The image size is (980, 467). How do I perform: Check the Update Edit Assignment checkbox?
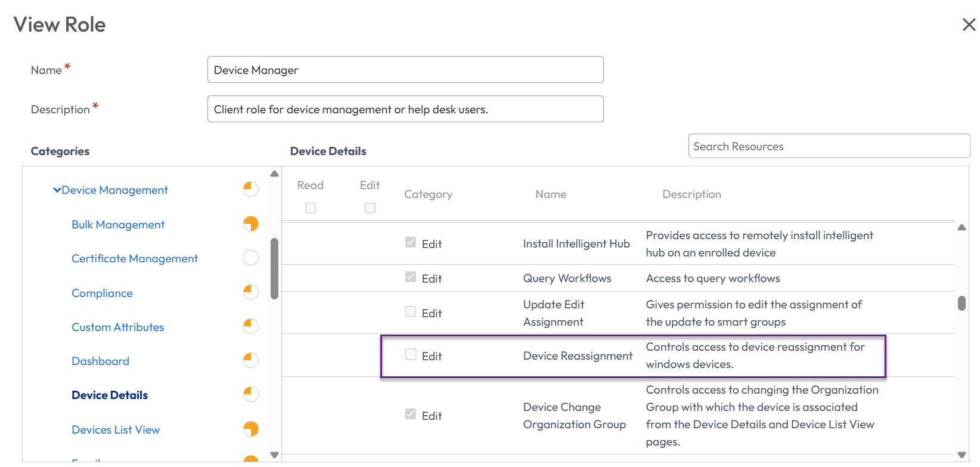(411, 311)
